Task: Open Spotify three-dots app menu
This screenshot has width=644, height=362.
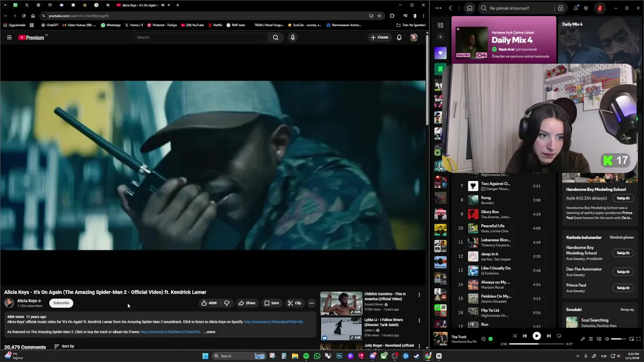Action: point(438,8)
